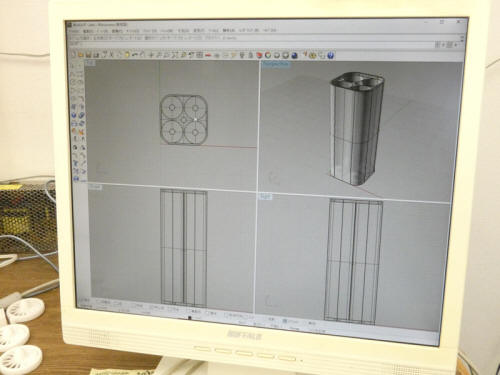Screen dimensions: 500x375
Task: Click the color wheel Object Properties icon
Action: pos(268,55)
